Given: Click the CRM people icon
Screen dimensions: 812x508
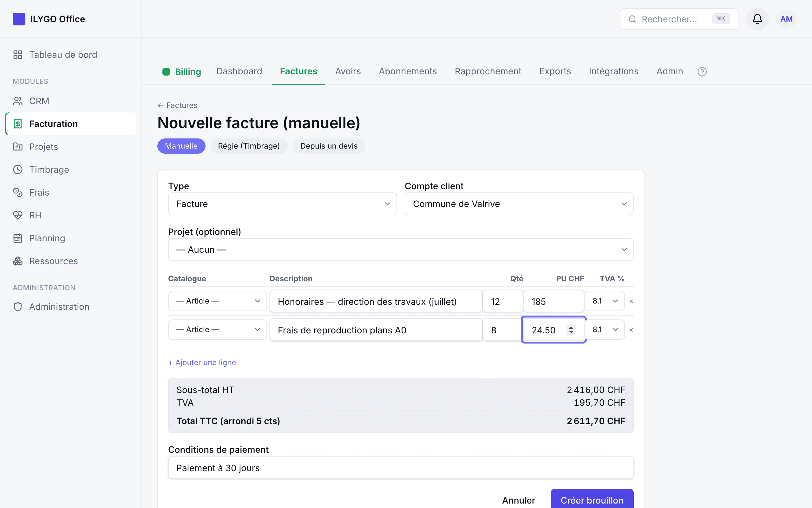Looking at the screenshot, I should 18,101.
